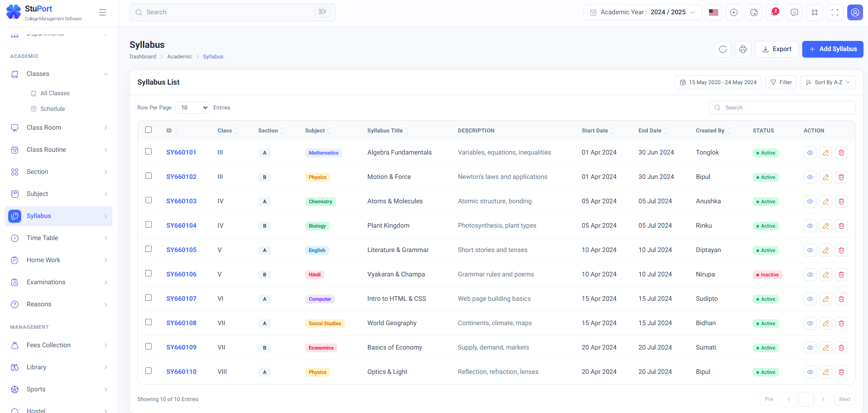View details eye icon for SY660109
The width and height of the screenshot is (868, 413).
coord(810,348)
